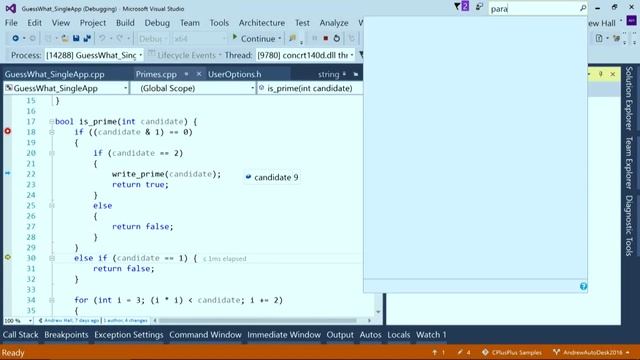Click the Restart debugging icon
The height and width of the screenshot is (360, 640).
(337, 38)
